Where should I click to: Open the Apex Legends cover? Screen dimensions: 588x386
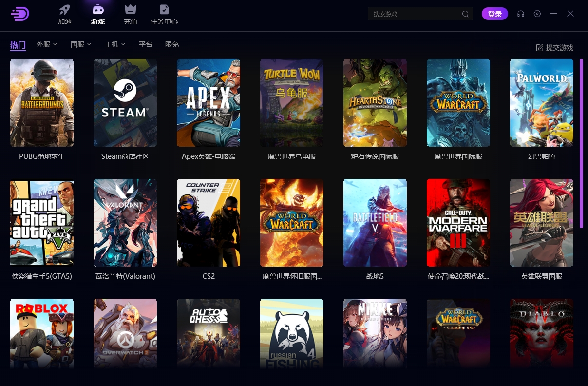pos(209,103)
